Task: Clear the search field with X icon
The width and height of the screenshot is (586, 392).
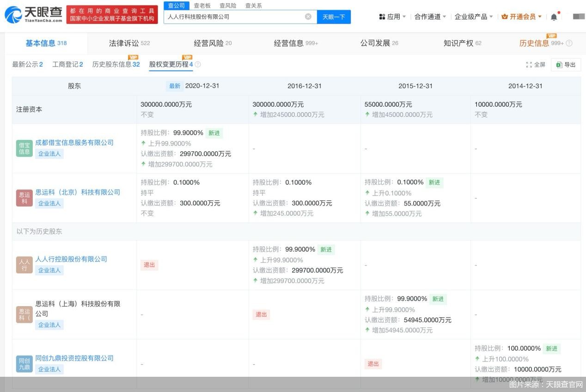Action: click(x=308, y=17)
